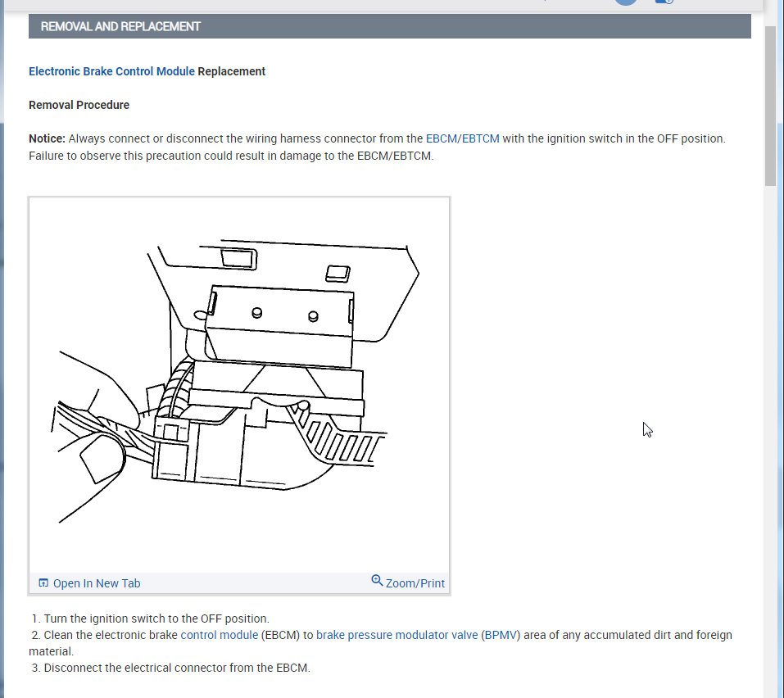Click the Zoom/Print magnifier icon
The height and width of the screenshot is (698, 784).
[x=377, y=581]
